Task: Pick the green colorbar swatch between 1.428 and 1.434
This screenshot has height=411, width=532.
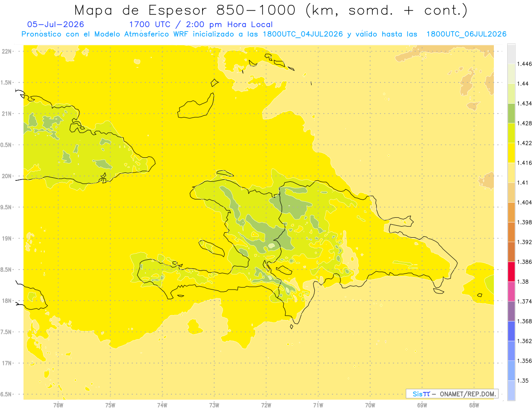Action: pos(511,113)
